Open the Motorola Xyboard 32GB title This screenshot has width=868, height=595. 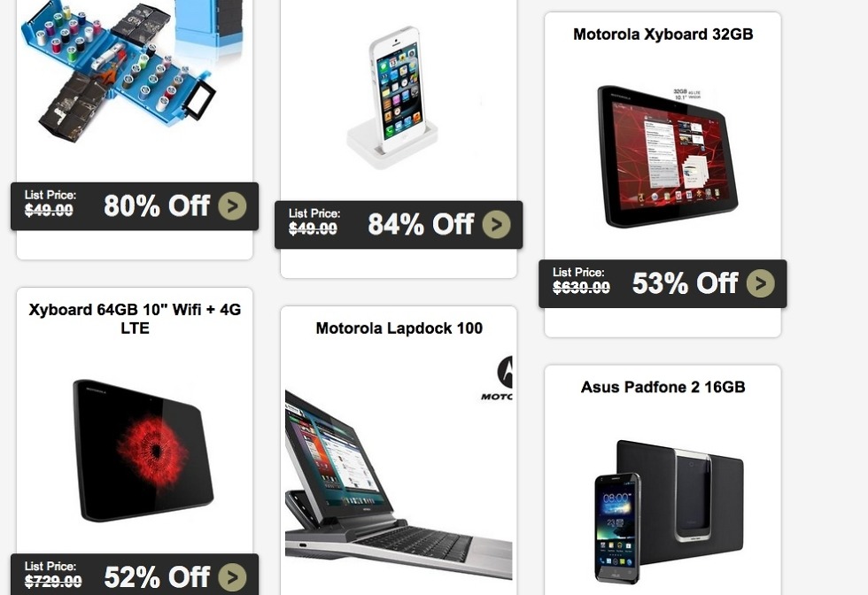[663, 35]
